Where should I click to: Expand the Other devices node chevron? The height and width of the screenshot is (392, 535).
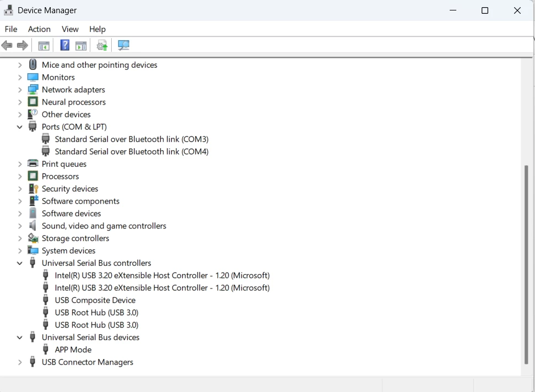tap(20, 115)
